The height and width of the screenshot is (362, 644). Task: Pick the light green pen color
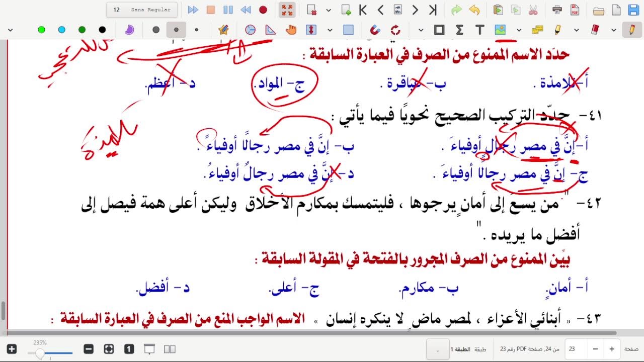coord(41,30)
